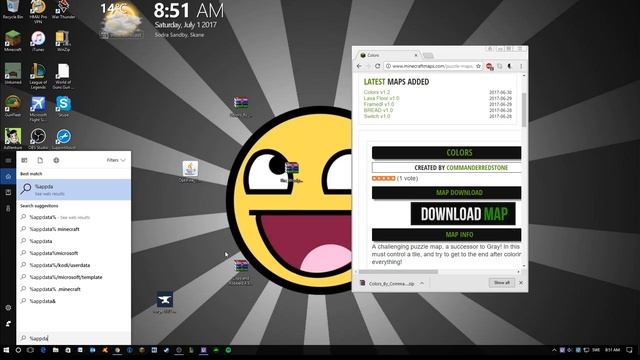Select the WinRAR archive below the smiley face
This screenshot has height=360, width=640.
(241, 272)
